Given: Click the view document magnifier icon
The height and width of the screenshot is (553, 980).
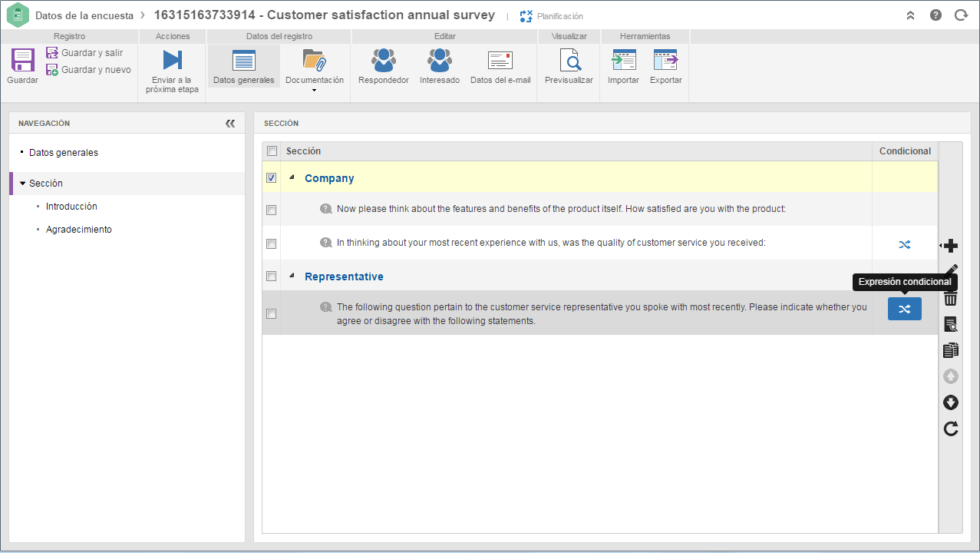Looking at the screenshot, I should [x=951, y=325].
